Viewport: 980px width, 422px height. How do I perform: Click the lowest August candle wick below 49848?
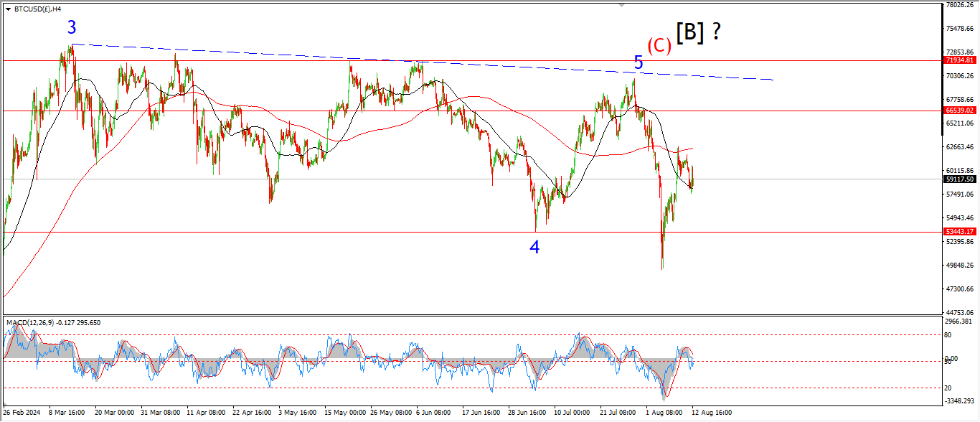(x=662, y=266)
